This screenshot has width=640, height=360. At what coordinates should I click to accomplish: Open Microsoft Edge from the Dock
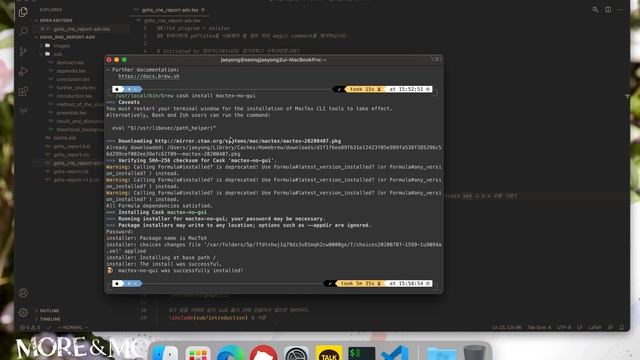(x=231, y=353)
